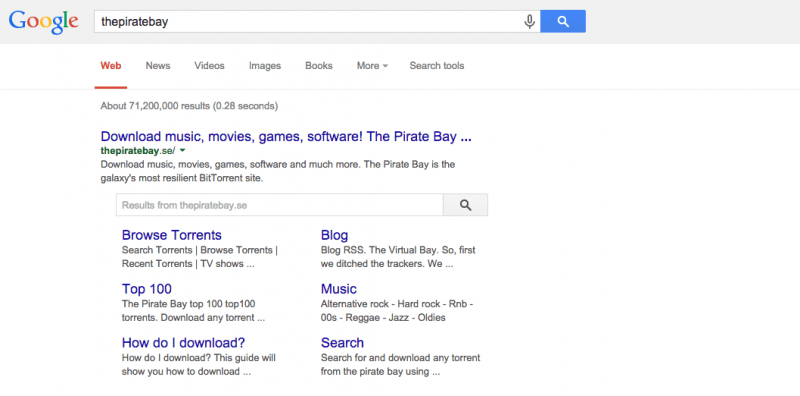The height and width of the screenshot is (396, 800).
Task: Click the Google logo
Action: [43, 22]
